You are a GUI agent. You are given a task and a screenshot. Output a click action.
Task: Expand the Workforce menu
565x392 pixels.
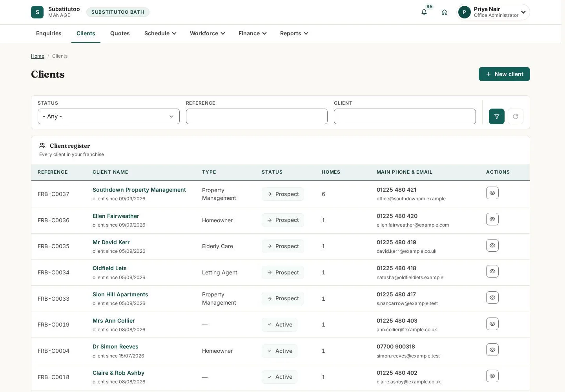pyautogui.click(x=208, y=33)
